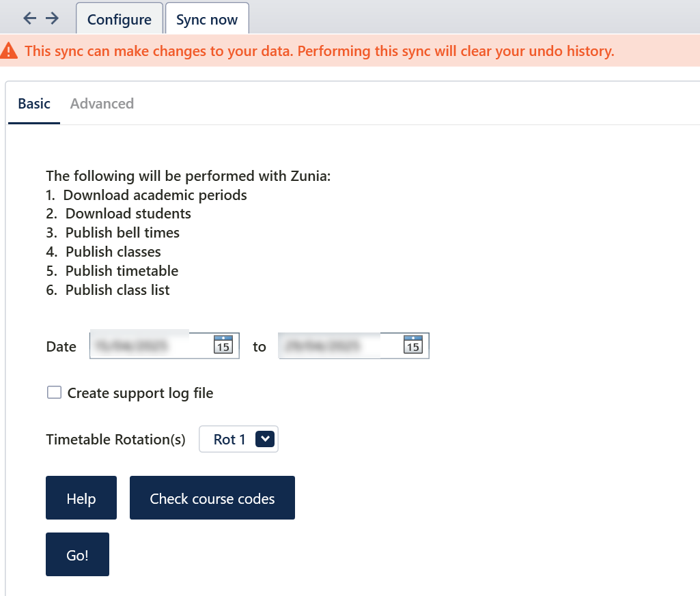
Task: Click the forward arrow icon
Action: pyautogui.click(x=53, y=18)
